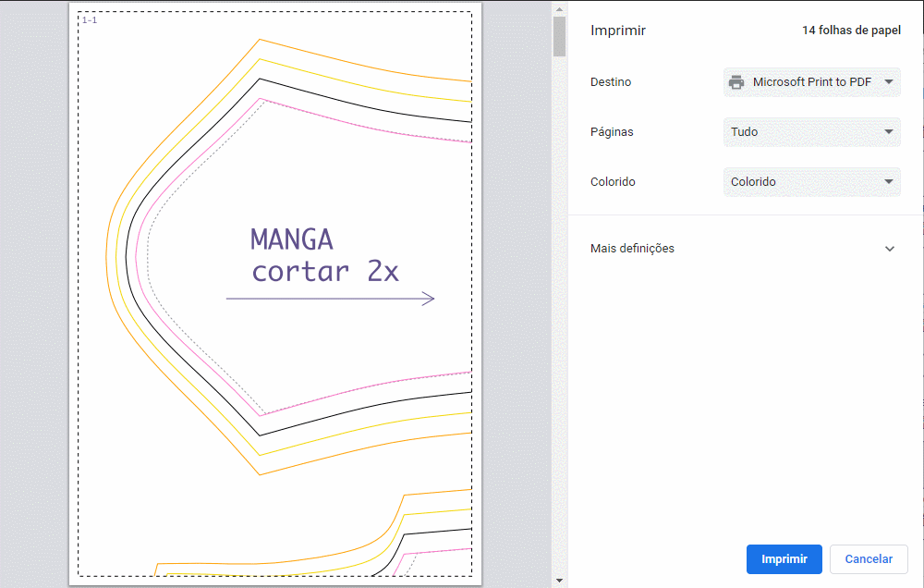Open the Páginas dropdown showing Tudo
Viewport: 924px width, 588px height.
coord(811,132)
